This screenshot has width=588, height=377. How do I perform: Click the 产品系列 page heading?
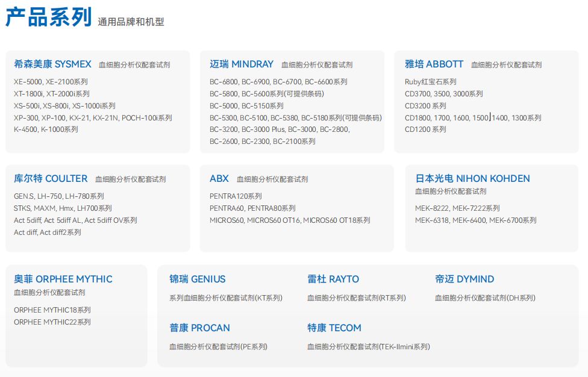pyautogui.click(x=49, y=17)
